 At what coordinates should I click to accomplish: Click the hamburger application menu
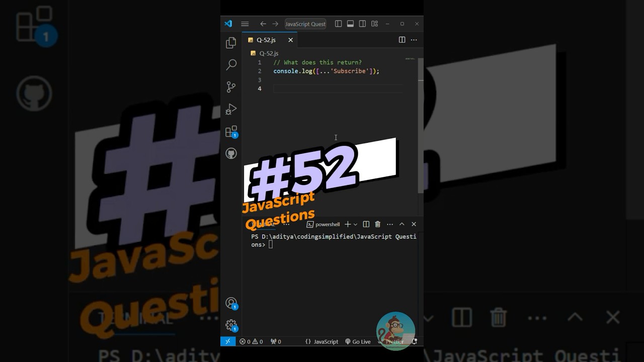click(x=245, y=24)
